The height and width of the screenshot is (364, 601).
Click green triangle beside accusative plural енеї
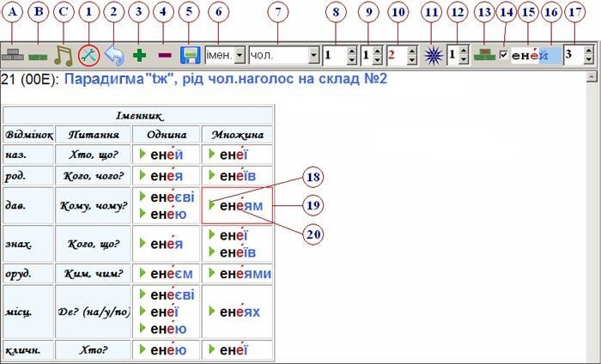212,235
